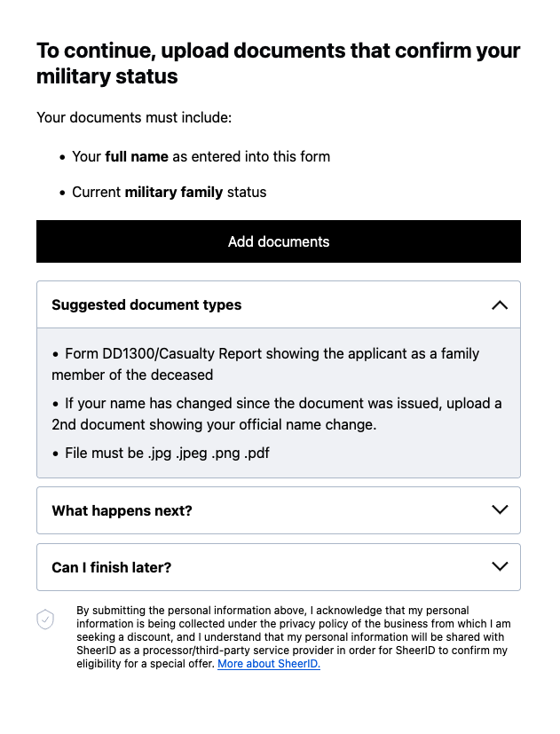Image resolution: width=560 pixels, height=734 pixels.
Task: Click the downward chevron beside Can I finish later?
Action: 499,567
